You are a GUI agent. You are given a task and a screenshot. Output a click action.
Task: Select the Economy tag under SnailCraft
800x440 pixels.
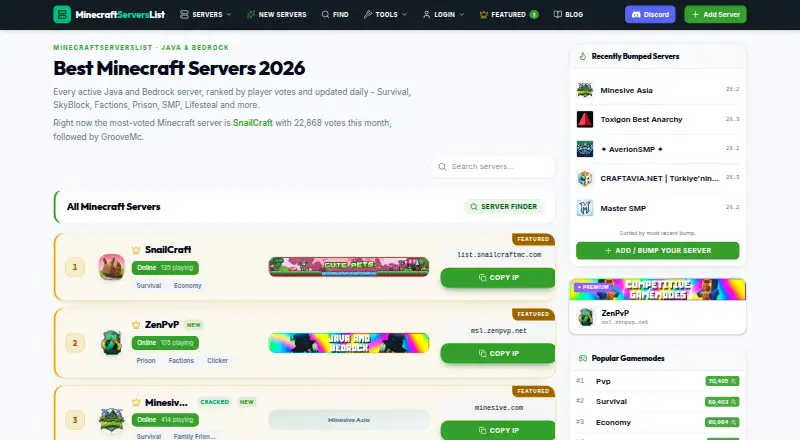pyautogui.click(x=188, y=286)
